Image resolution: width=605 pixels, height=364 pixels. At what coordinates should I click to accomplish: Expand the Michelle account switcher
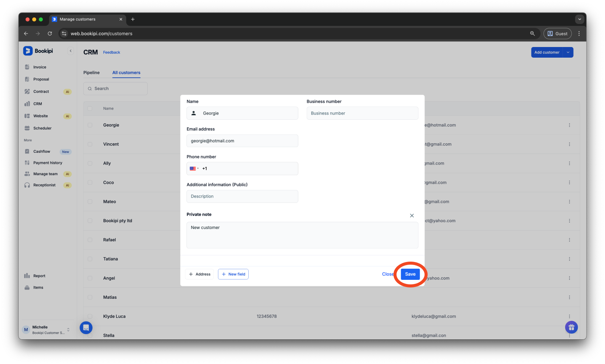click(x=68, y=329)
